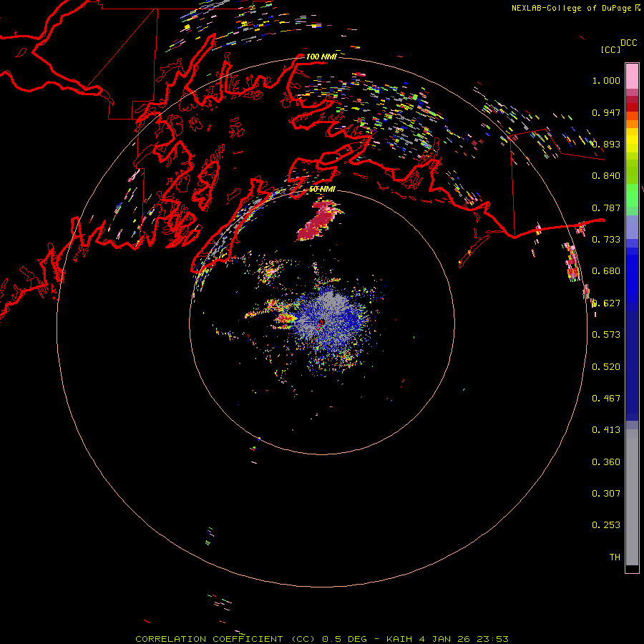Click the 0.893 value on the color scale
Screen dimensions: 644x644
pyautogui.click(x=606, y=144)
